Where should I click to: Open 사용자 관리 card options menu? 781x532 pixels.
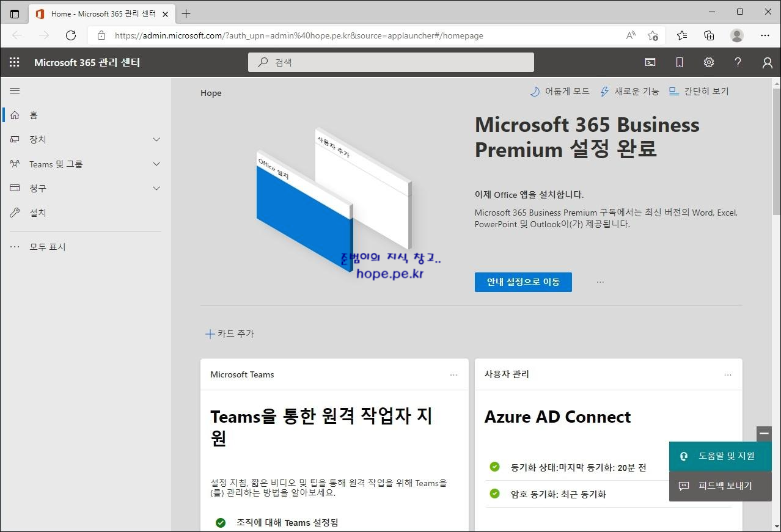click(x=728, y=375)
